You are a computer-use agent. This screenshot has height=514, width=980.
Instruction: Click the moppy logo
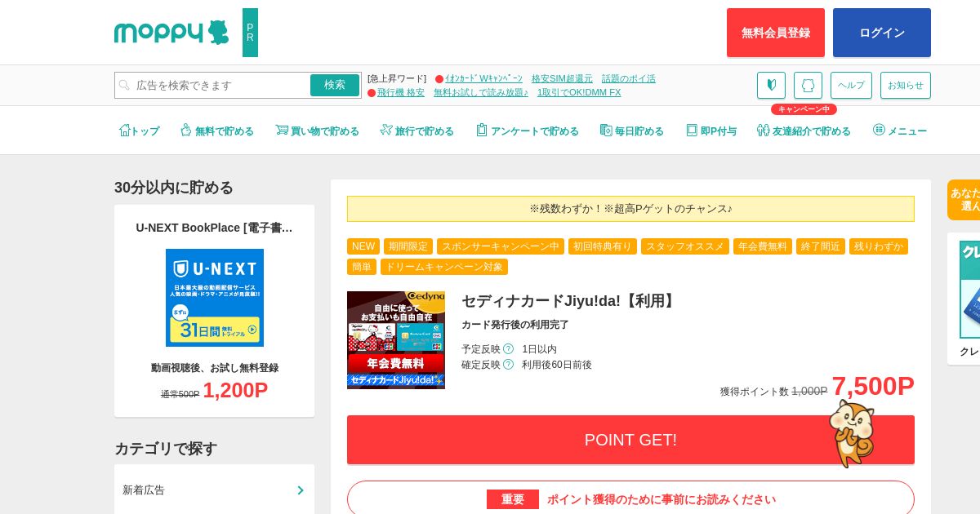click(171, 33)
